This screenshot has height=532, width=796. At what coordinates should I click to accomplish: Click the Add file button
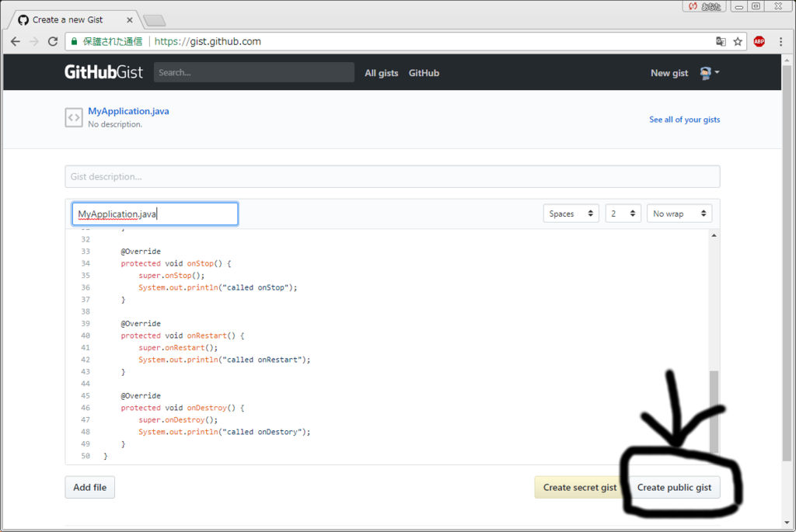pos(90,488)
